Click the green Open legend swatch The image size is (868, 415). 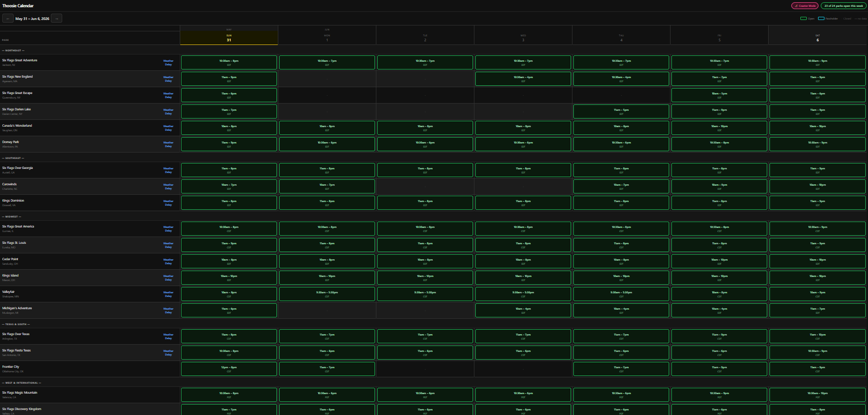(x=804, y=19)
